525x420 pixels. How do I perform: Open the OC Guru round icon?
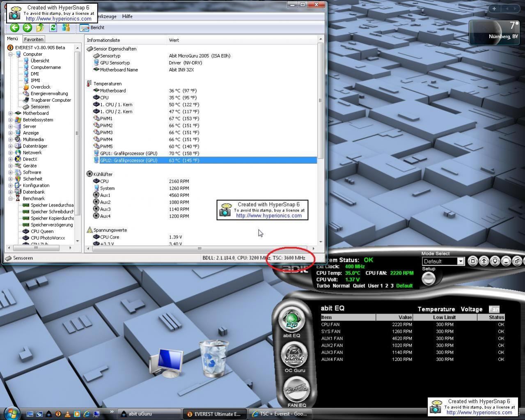coord(294,355)
